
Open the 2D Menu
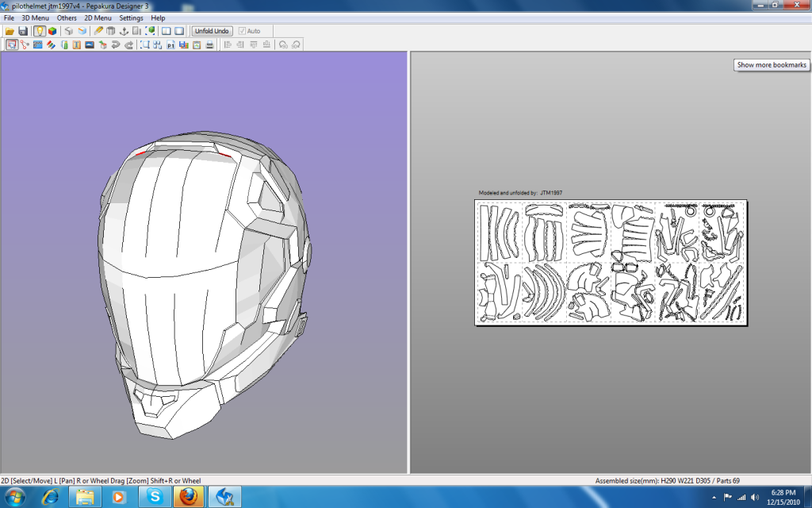98,17
